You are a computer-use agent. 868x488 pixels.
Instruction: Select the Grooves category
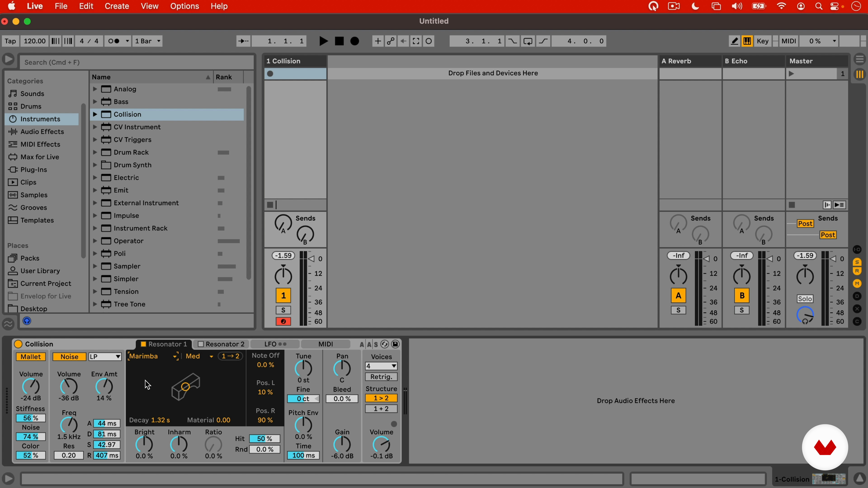(x=33, y=207)
